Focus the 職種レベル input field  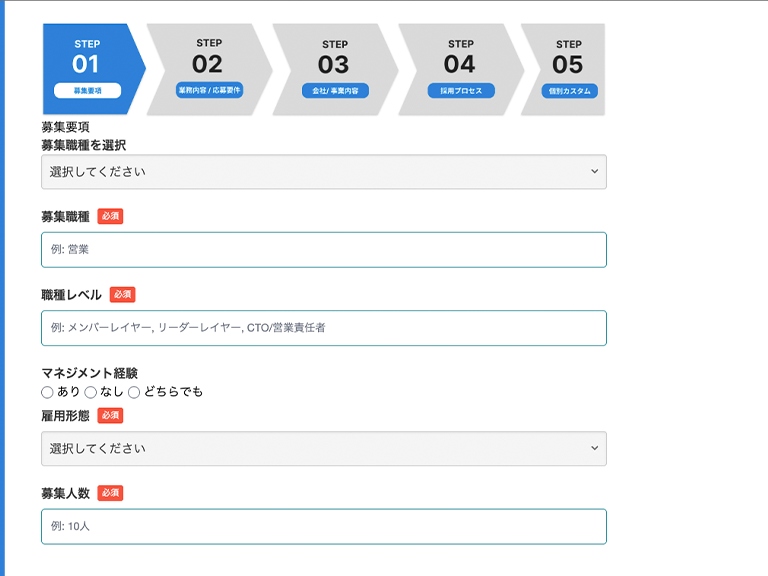click(x=324, y=328)
